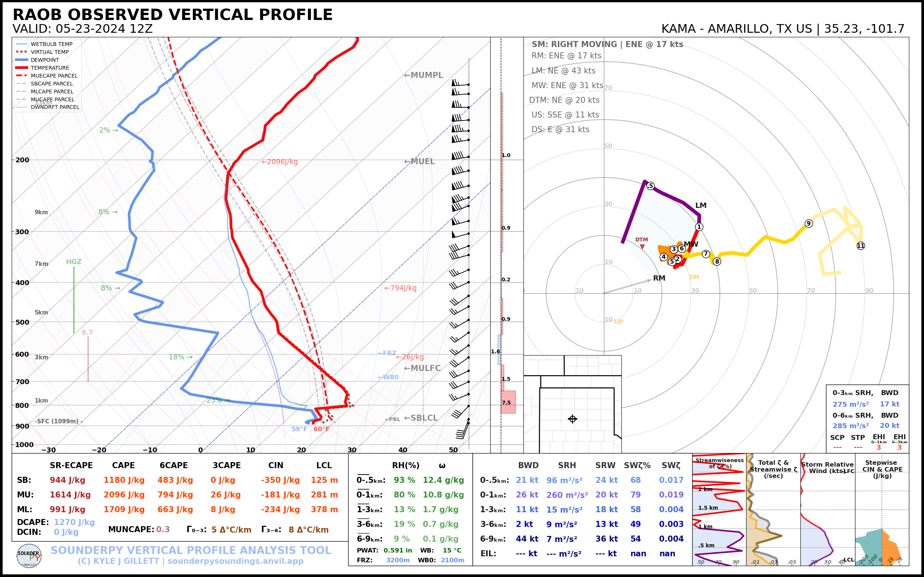Click the DTM triangle marker on the hodograph

point(642,247)
